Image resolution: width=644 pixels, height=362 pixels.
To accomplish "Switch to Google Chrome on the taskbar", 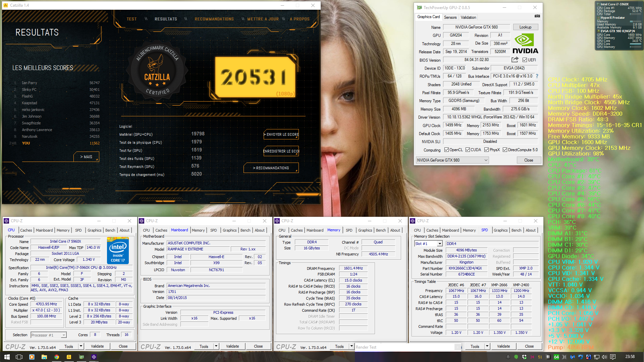I will point(57,357).
